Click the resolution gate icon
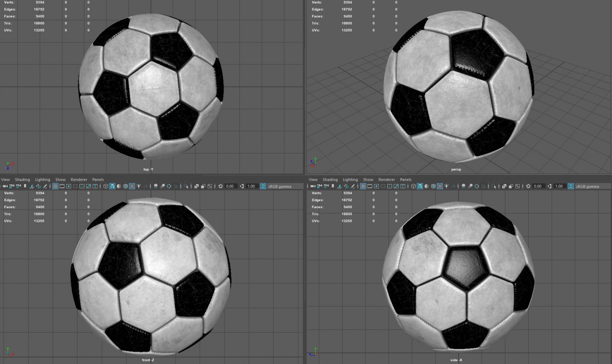612x364 pixels. 69,186
